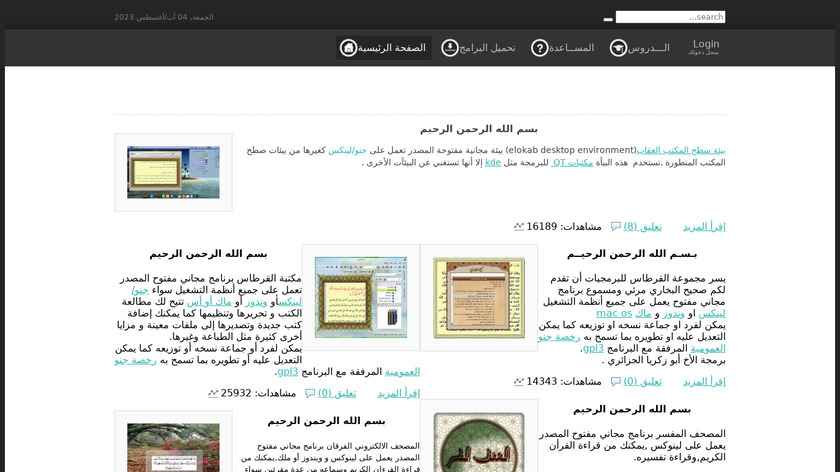Screen dimensions: 840x472
Task: Follow رخصة جنو link in the Qirtas article
Action: click(x=135, y=360)
